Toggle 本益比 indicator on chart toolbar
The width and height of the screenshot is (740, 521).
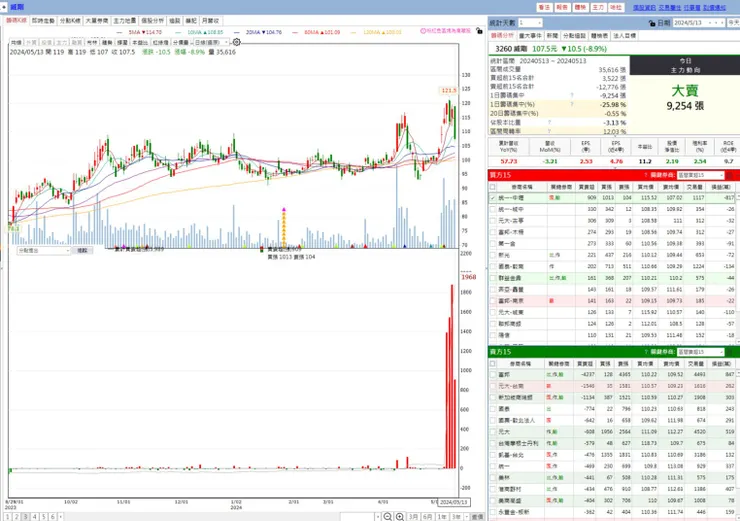tap(140, 42)
